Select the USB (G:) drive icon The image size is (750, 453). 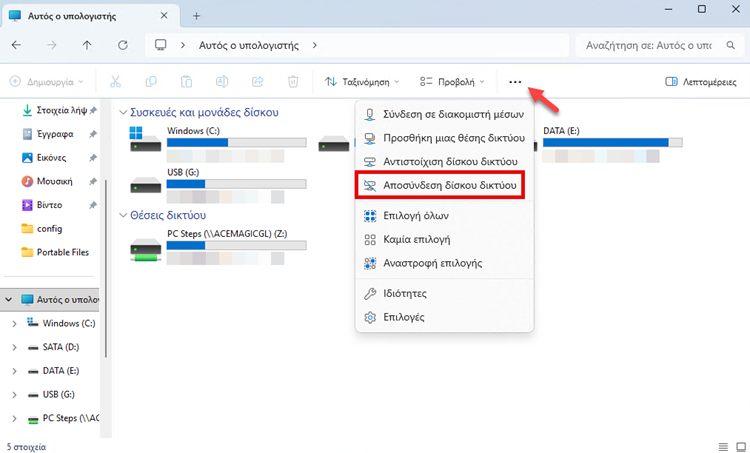coord(146,185)
